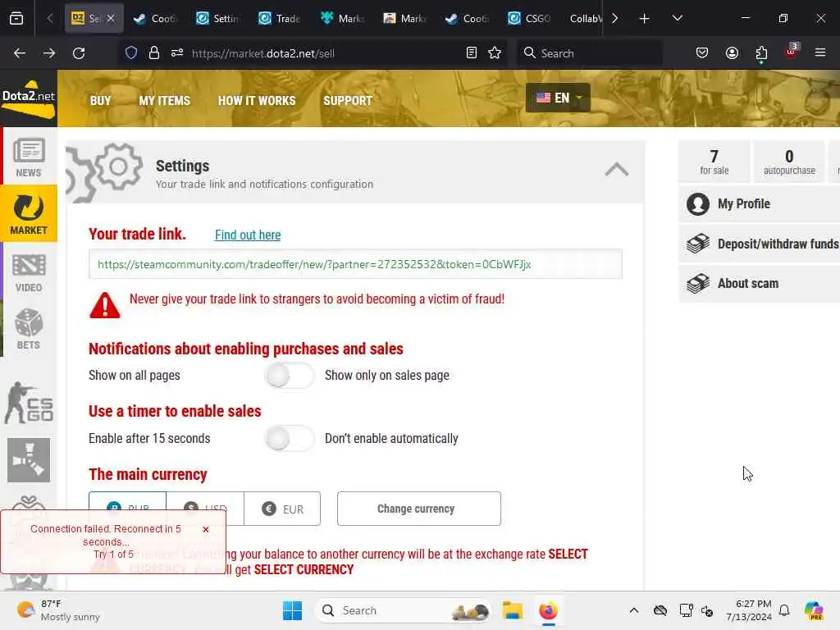Switch to the CSGO browser tab
840x630 pixels.
tap(529, 18)
